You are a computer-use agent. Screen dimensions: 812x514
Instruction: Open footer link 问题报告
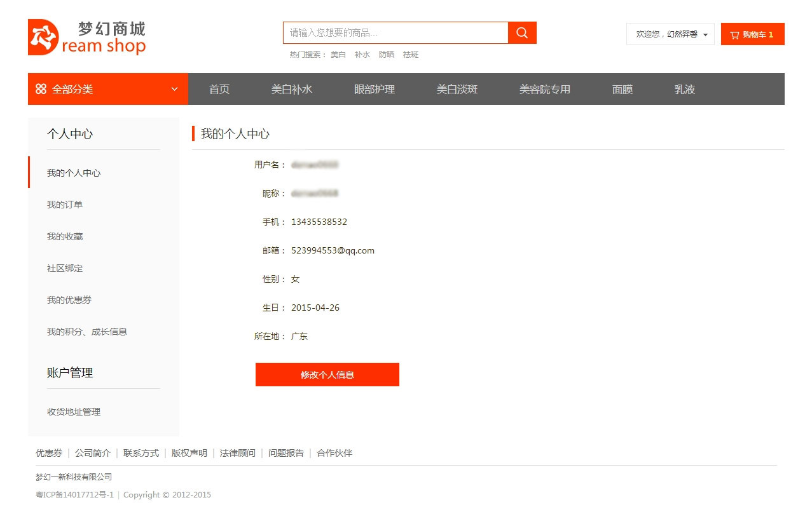[286, 453]
